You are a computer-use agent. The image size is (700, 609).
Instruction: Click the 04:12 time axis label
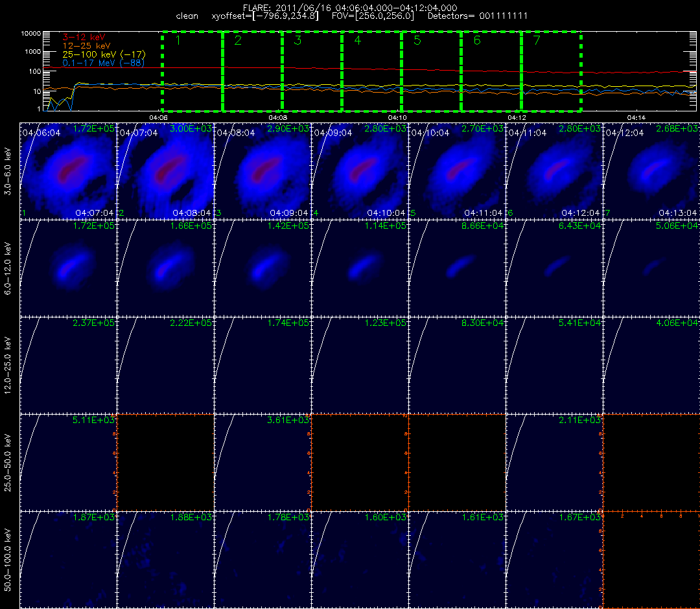coord(517,118)
